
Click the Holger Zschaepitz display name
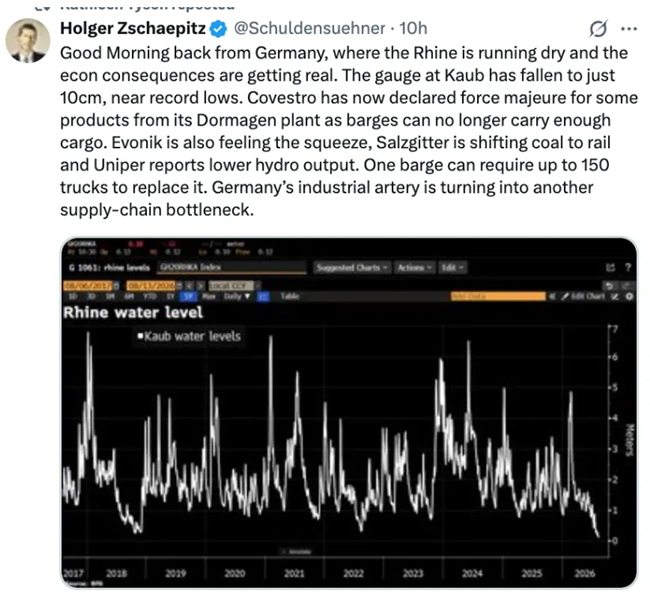[133, 28]
